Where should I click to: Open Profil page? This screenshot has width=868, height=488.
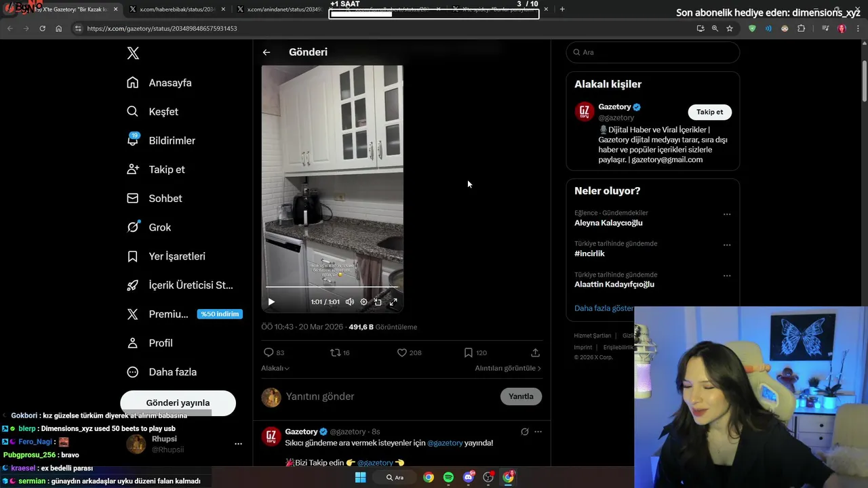(x=150, y=343)
